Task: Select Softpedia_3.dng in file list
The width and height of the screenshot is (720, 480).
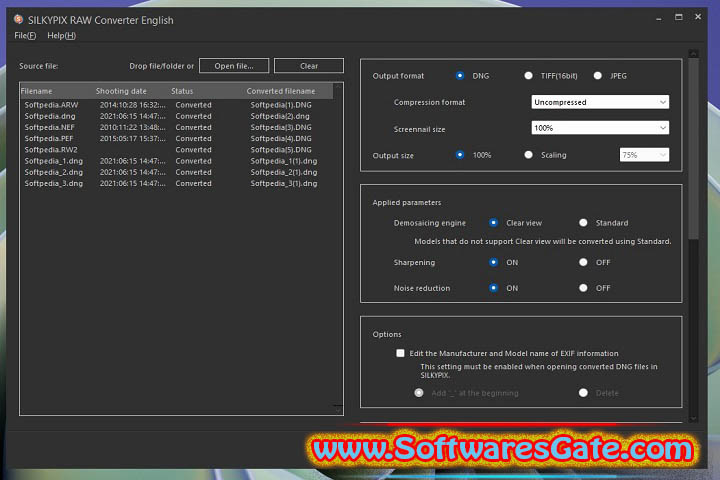Action: [x=53, y=183]
